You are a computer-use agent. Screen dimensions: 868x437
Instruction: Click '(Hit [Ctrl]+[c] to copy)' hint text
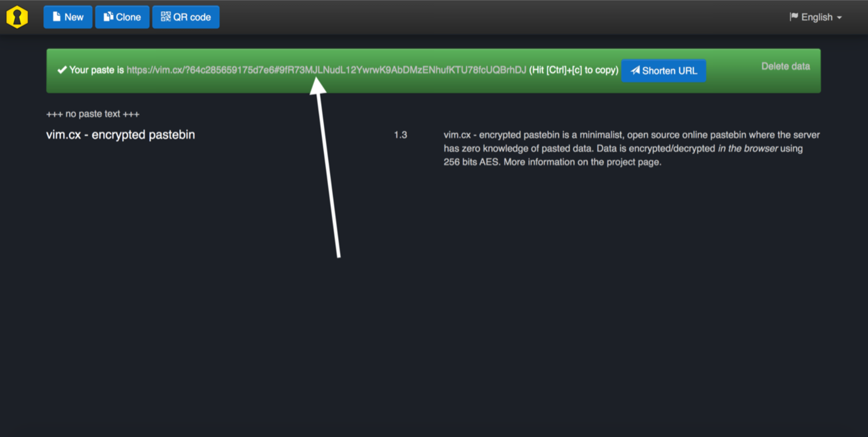pyautogui.click(x=574, y=70)
